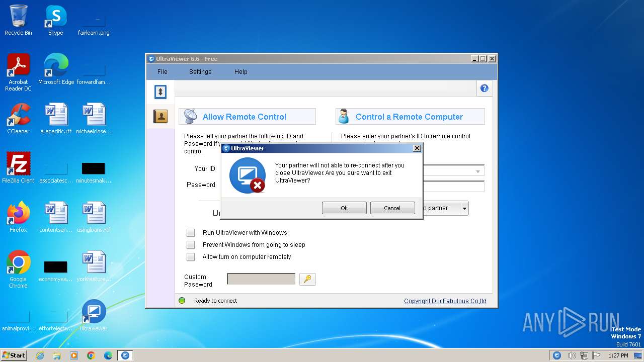The image size is (644, 362).
Task: Open the Windows Start menu
Action: 14,355
